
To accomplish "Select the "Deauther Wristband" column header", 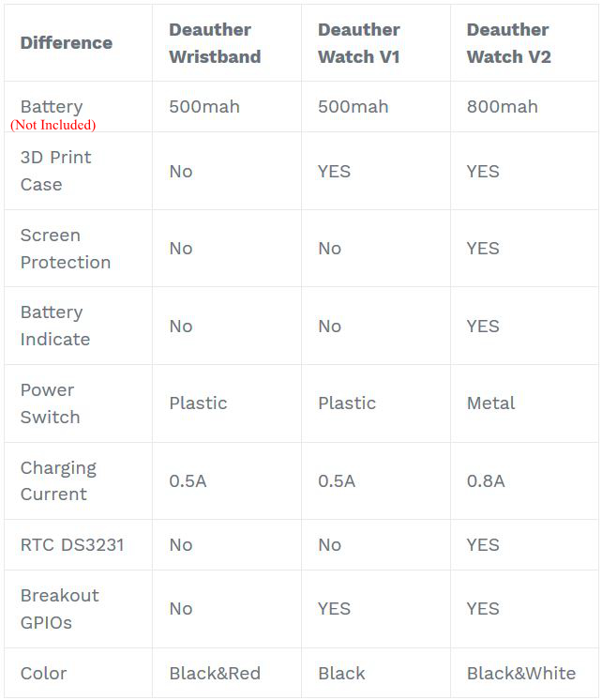I will (215, 43).
